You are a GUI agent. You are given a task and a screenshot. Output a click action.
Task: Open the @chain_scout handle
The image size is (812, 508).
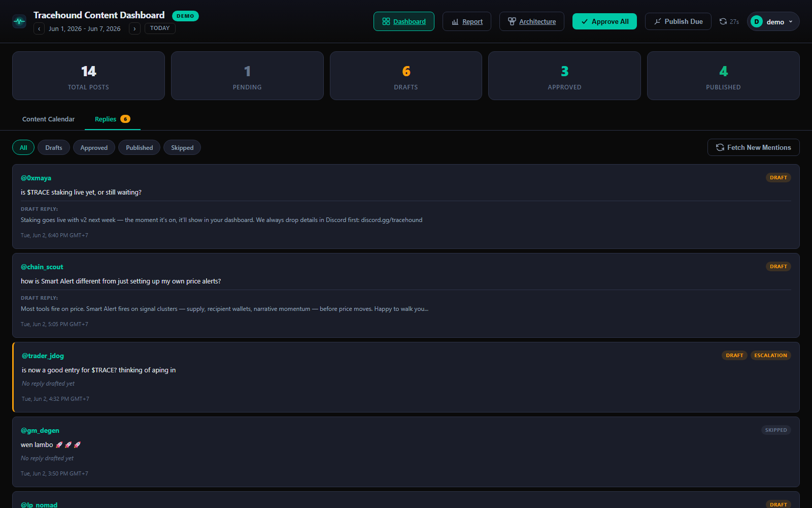(x=42, y=267)
